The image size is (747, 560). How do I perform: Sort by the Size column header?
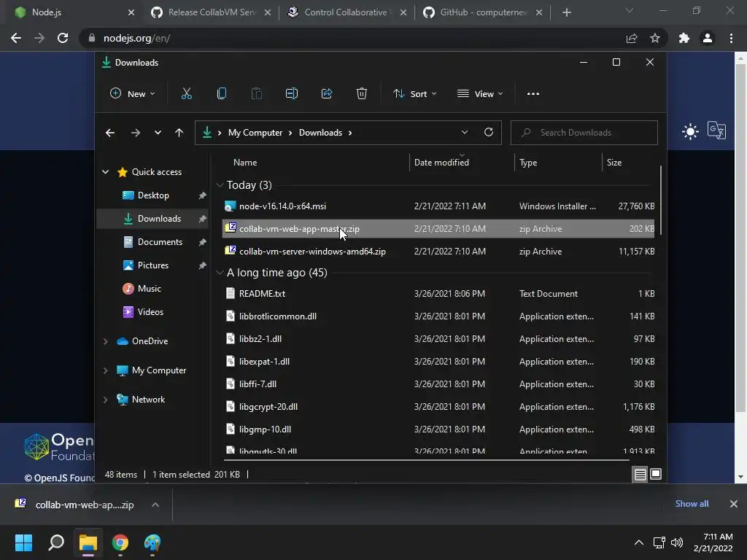[x=614, y=163]
